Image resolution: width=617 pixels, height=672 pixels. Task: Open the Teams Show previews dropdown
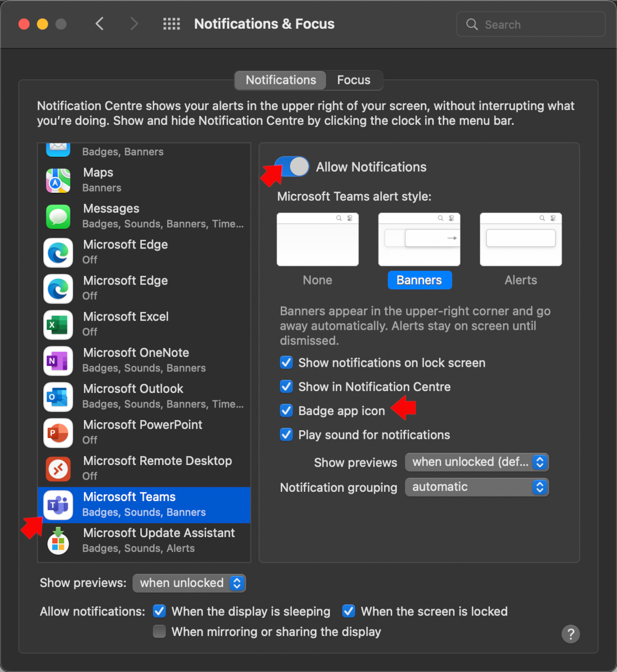click(477, 462)
